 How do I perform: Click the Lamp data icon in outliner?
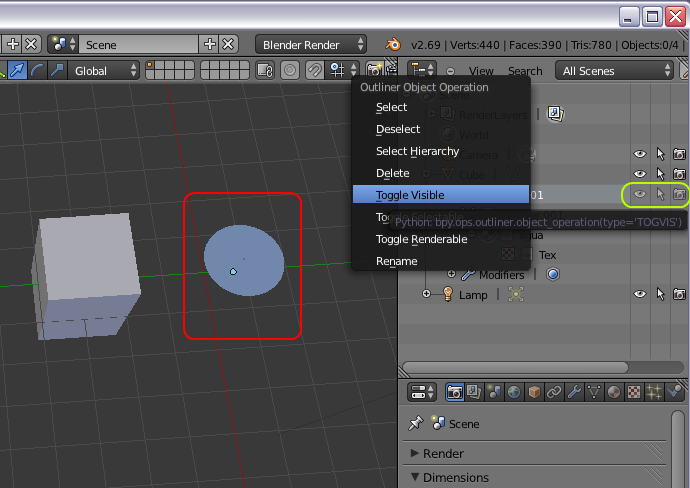pos(516,294)
